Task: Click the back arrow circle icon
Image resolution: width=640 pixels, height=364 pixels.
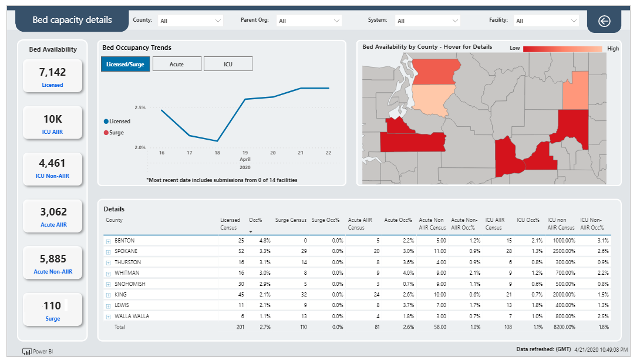Action: point(604,21)
